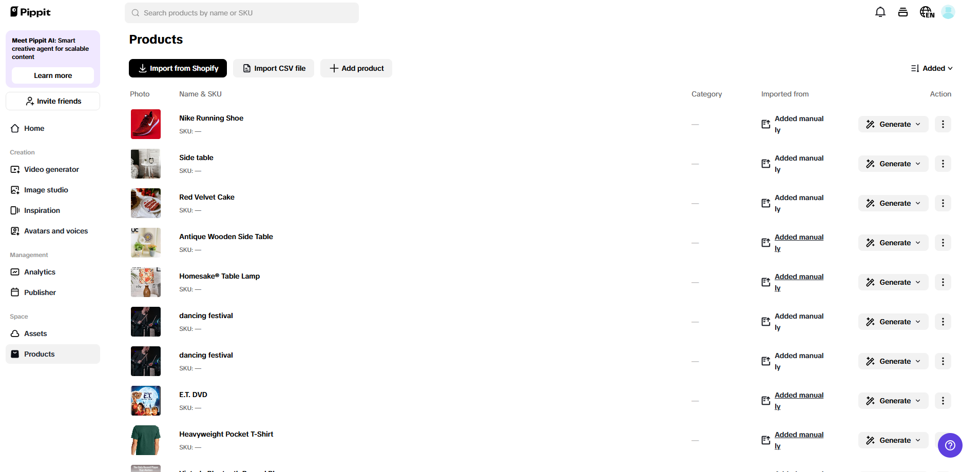Click import-source icon in E.T. DVD row

766,401
